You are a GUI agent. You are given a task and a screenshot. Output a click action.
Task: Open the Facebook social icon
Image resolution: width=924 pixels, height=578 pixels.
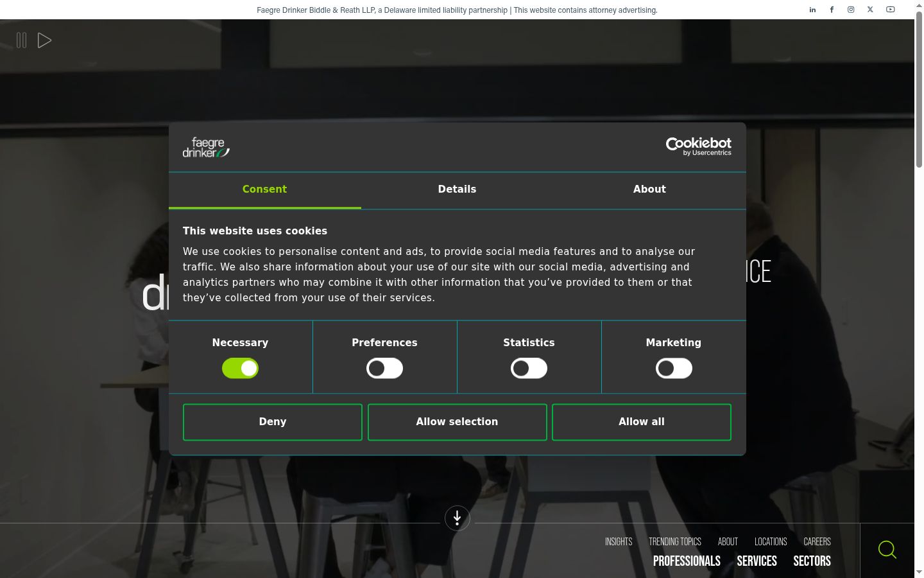832,10
